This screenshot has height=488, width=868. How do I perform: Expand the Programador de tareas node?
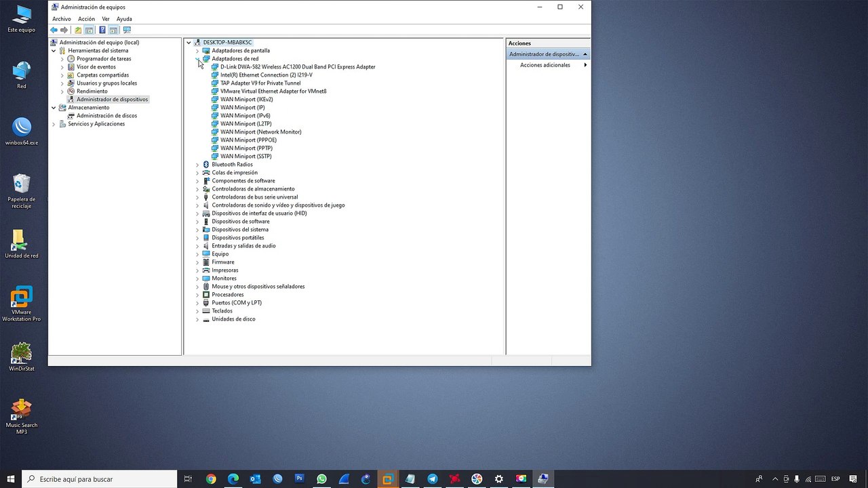click(62, 59)
